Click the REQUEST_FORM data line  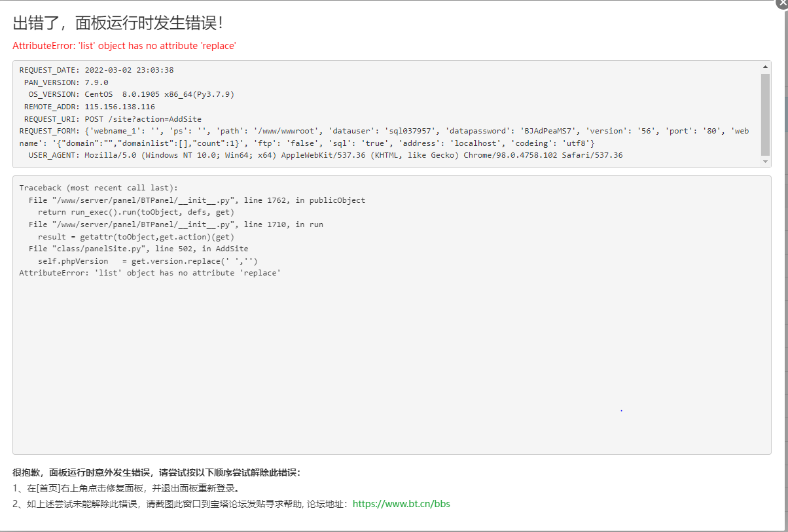coord(384,137)
